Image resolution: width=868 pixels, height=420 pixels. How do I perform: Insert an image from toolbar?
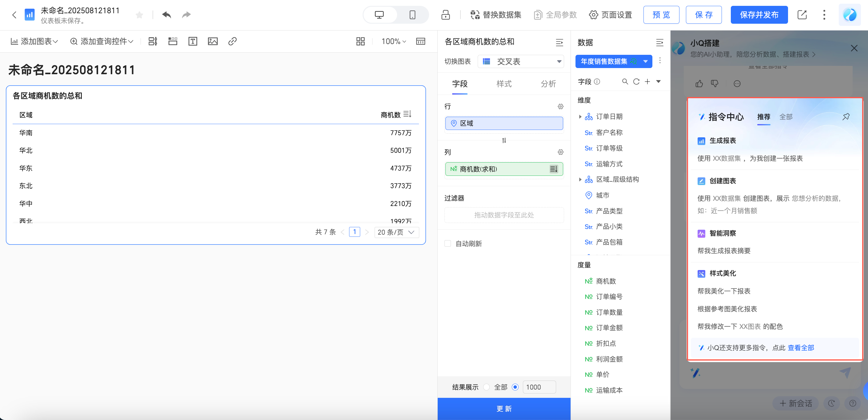[213, 42]
